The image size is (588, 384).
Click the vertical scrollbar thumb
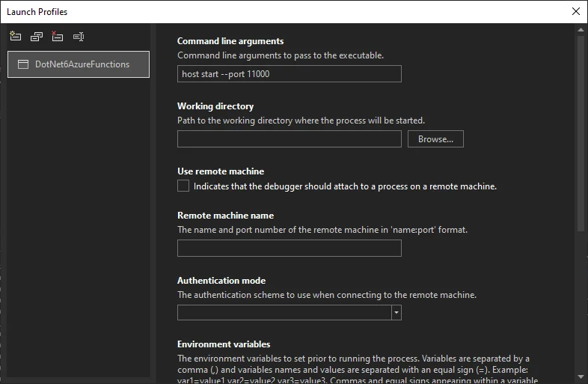581,135
